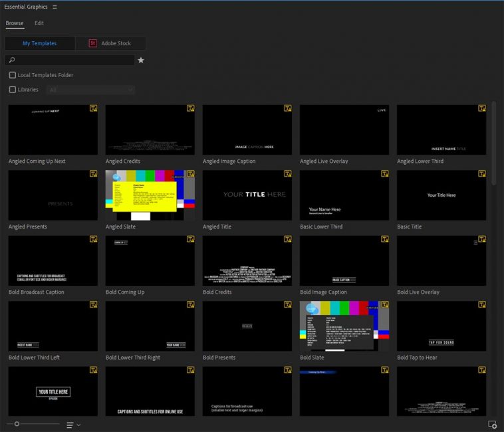Enable the Local Templates Folder checkbox
Screen dimensions: 504x432
(x=13, y=75)
